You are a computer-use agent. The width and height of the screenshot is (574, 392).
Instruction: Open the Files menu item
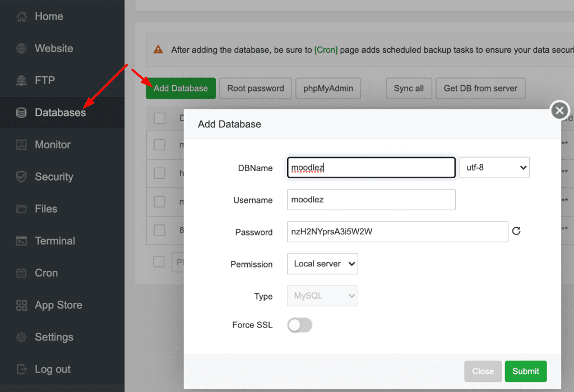(46, 209)
